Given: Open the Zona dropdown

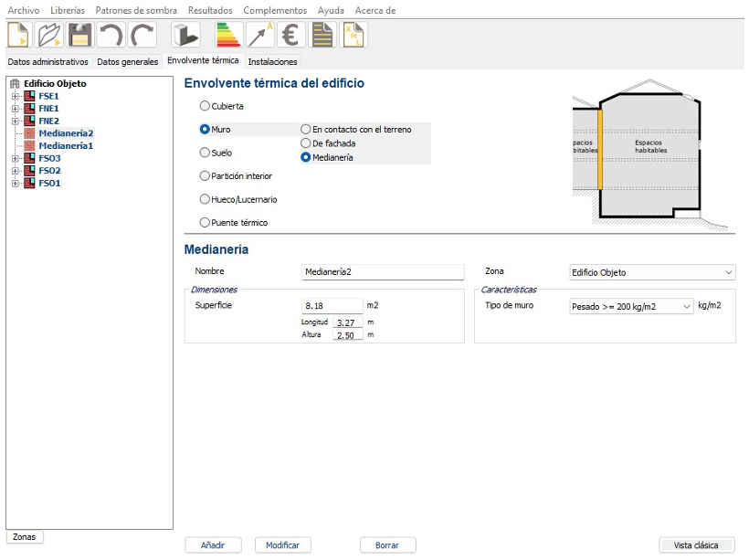Looking at the screenshot, I should [x=651, y=272].
